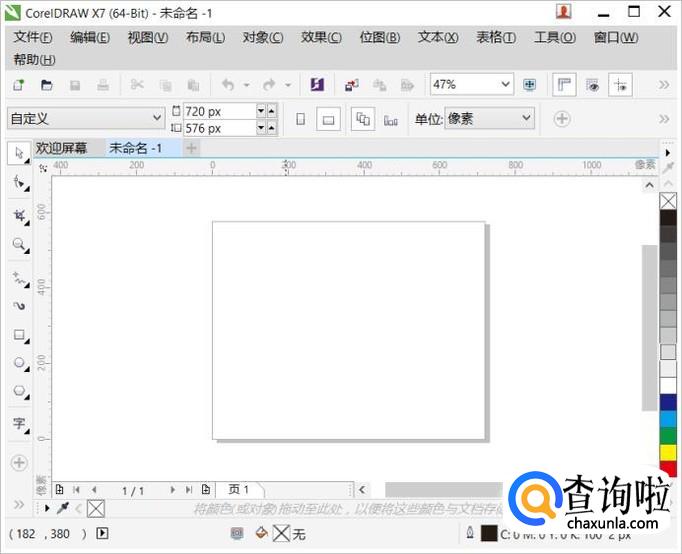Switch to the 欢迎屏幕 tab
This screenshot has height=554, width=682.
click(x=62, y=148)
